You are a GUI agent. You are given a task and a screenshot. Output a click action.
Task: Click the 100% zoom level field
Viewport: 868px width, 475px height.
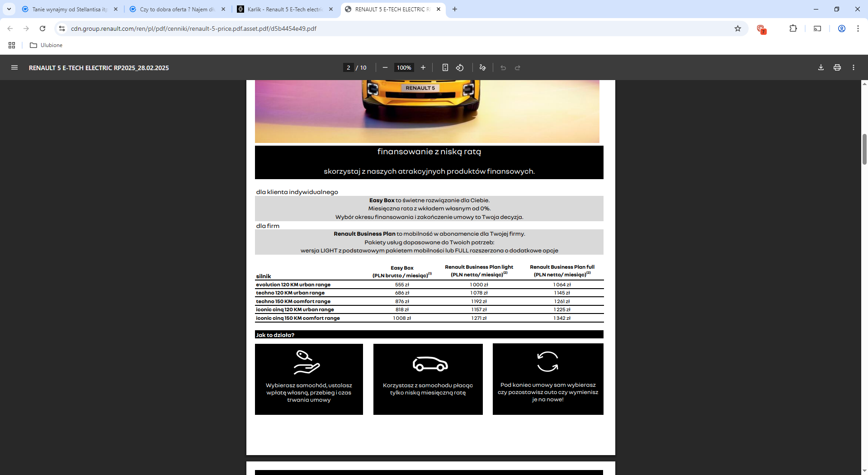404,67
